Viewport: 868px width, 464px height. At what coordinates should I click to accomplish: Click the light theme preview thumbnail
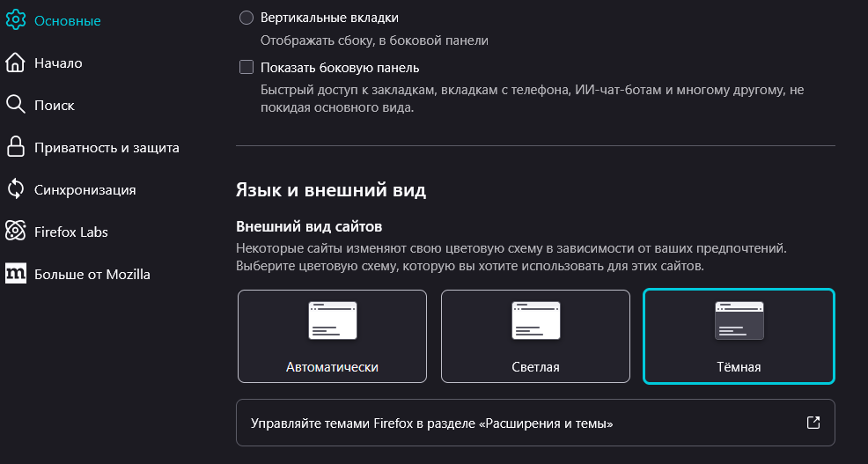pos(535,320)
